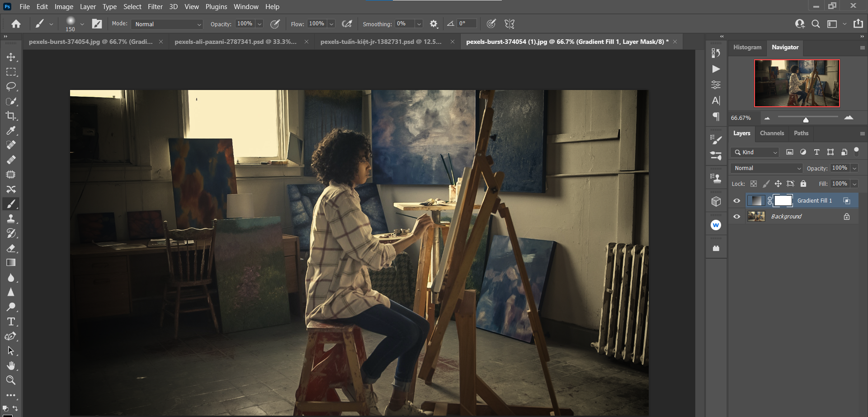The image size is (868, 417).
Task: Open the 3D cube panel icon
Action: (x=716, y=202)
